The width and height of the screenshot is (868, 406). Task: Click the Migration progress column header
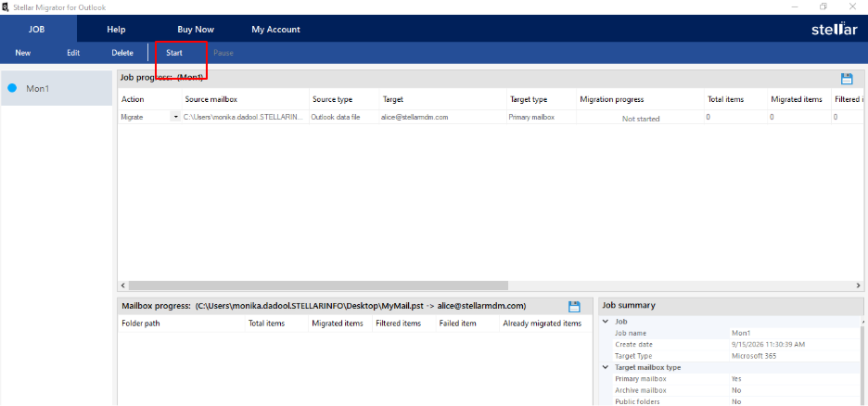(x=640, y=99)
